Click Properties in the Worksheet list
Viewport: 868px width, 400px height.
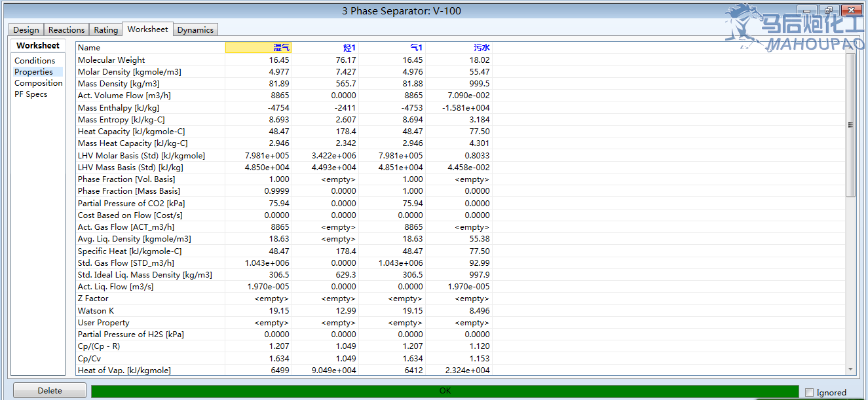(33, 72)
